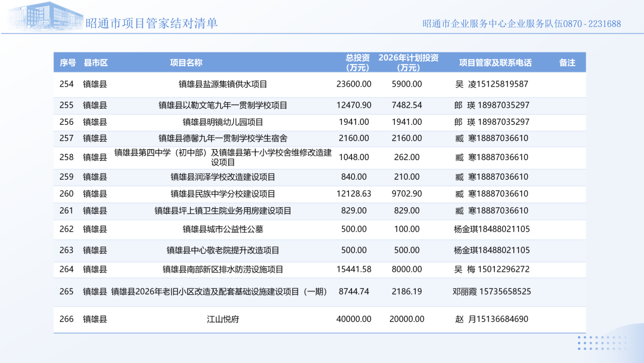The image size is (644, 363).
Task: Click contact 吴 凌15125819587
Action: coord(491,84)
